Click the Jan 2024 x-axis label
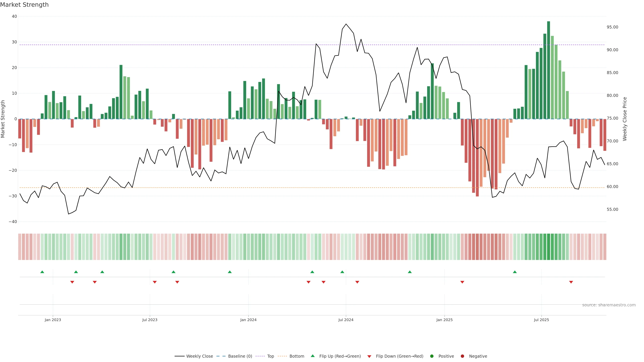 (248, 320)
